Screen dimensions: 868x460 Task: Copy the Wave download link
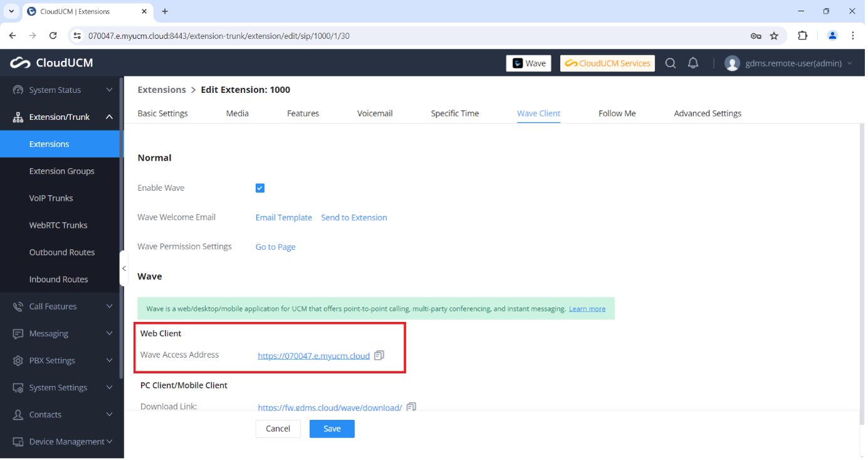point(411,407)
